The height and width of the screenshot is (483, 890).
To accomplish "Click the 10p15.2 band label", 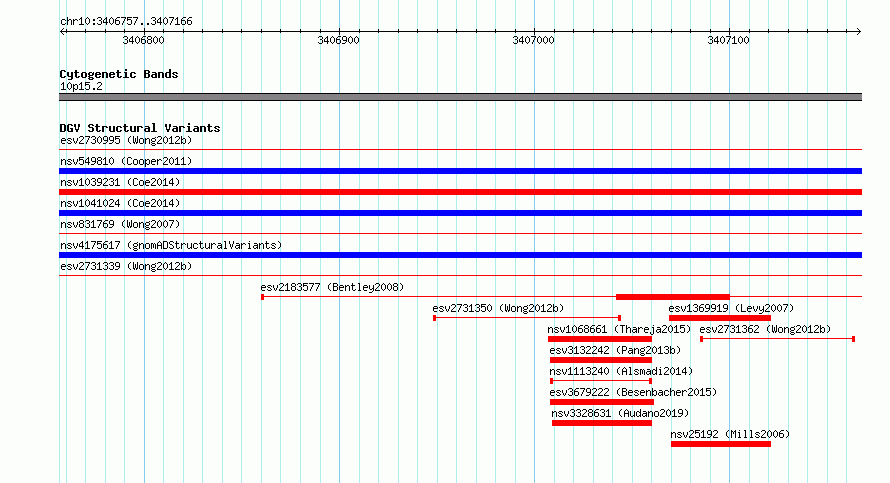I will coord(81,86).
